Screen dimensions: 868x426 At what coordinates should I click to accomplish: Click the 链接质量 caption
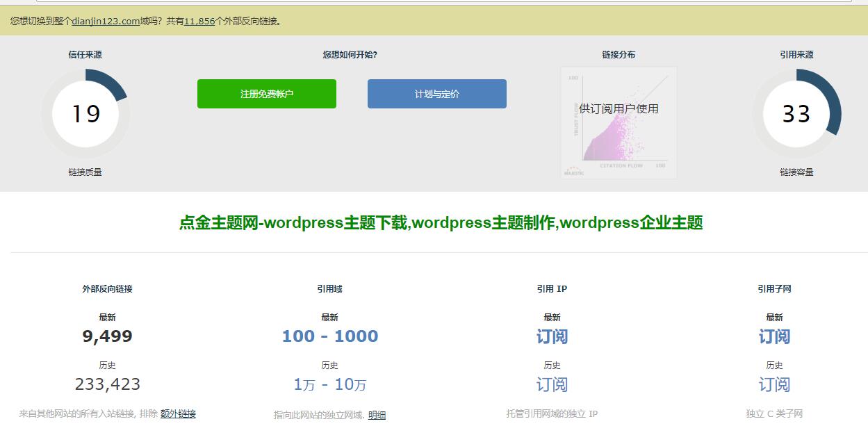[85, 172]
